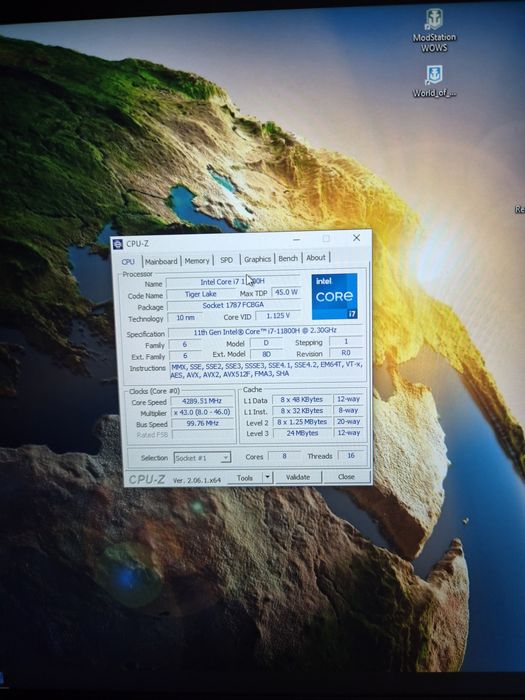The image size is (525, 700).
Task: Open the Memory tab
Action: click(x=197, y=260)
